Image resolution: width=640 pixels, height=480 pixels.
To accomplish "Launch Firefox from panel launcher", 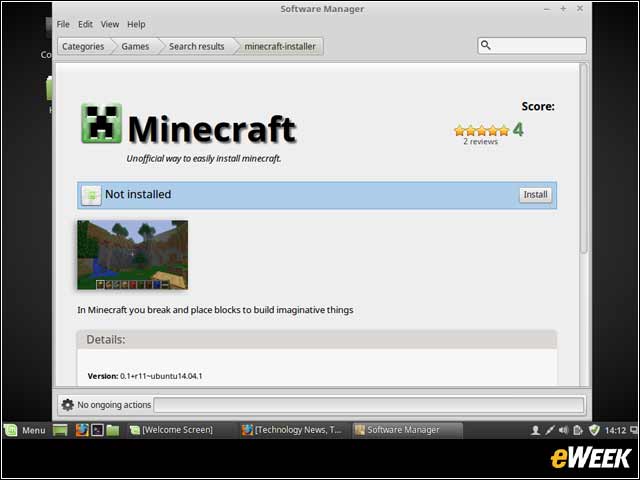I will [x=82, y=430].
